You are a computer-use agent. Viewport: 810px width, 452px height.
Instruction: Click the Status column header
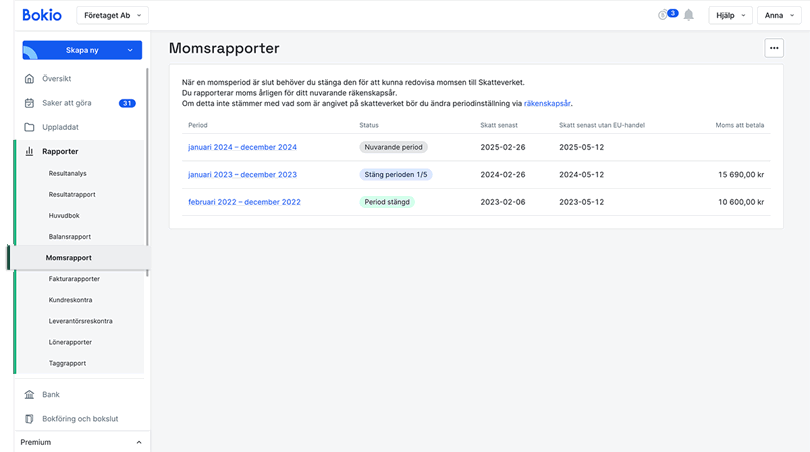tap(369, 125)
